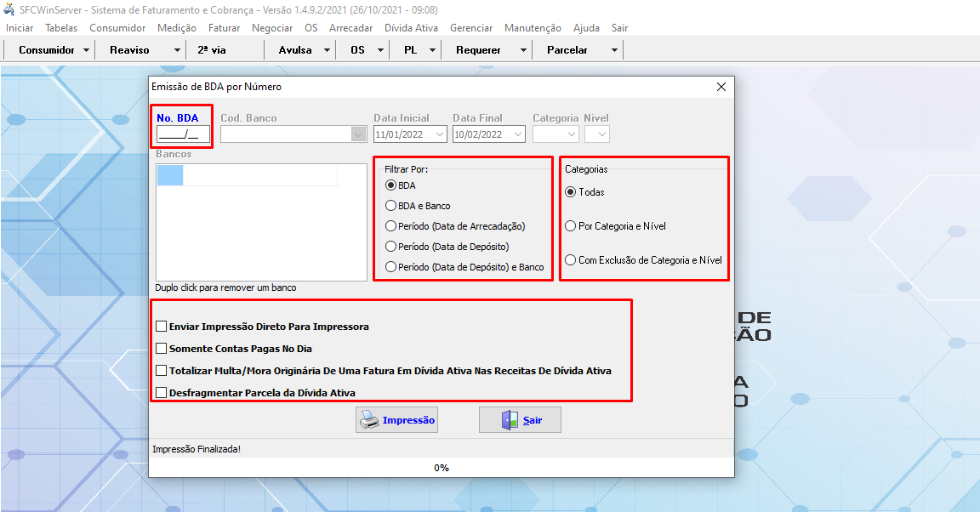Image resolution: width=980 pixels, height=512 pixels.
Task: Open the Data Final date dropdown
Action: (518, 134)
